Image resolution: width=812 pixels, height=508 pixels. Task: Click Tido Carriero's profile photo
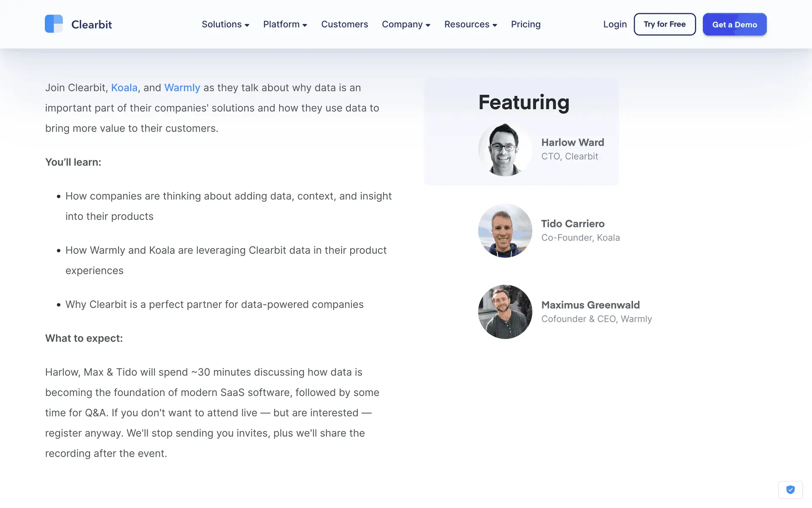505,231
